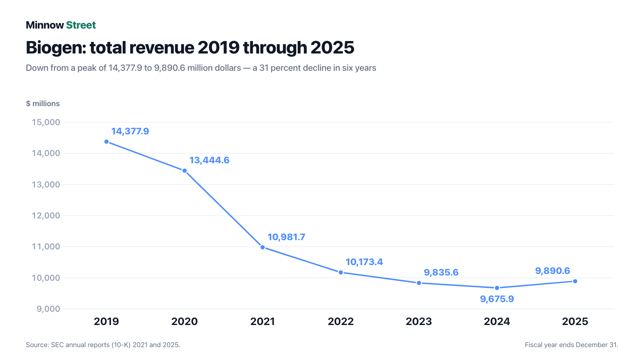Select the 2019 data point marker
This screenshot has width=644, height=362.
106,142
